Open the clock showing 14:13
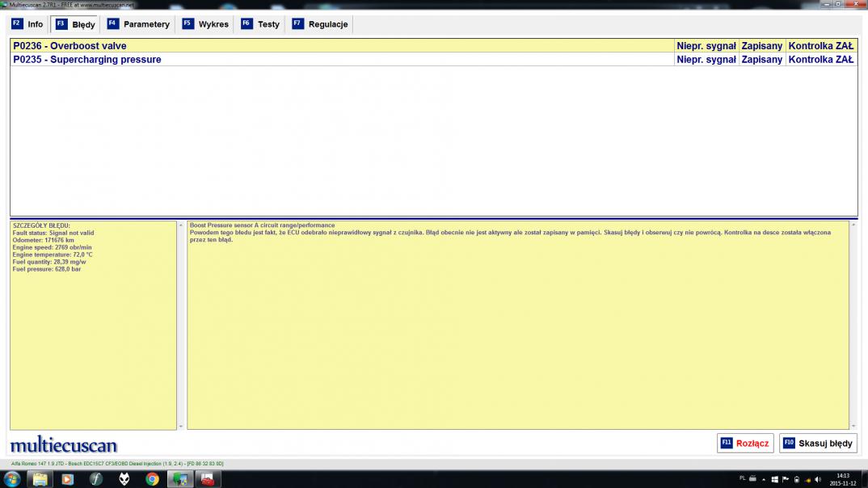This screenshot has width=868, height=488. tap(843, 479)
